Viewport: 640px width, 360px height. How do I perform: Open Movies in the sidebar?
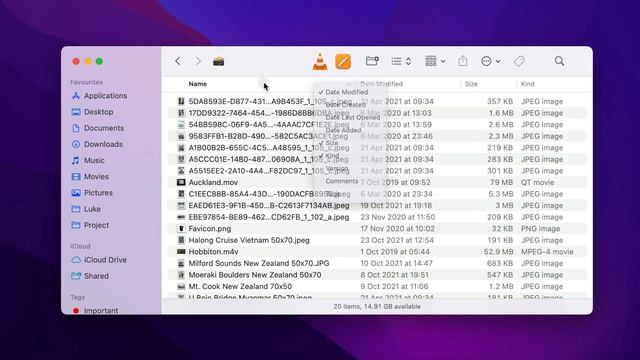[90, 177]
